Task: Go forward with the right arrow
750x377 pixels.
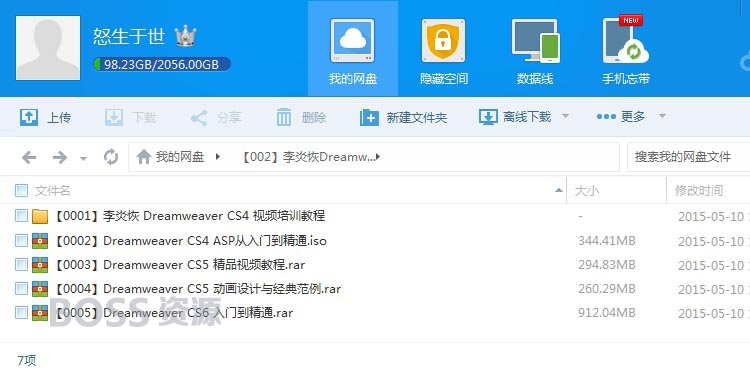Action: (x=60, y=157)
